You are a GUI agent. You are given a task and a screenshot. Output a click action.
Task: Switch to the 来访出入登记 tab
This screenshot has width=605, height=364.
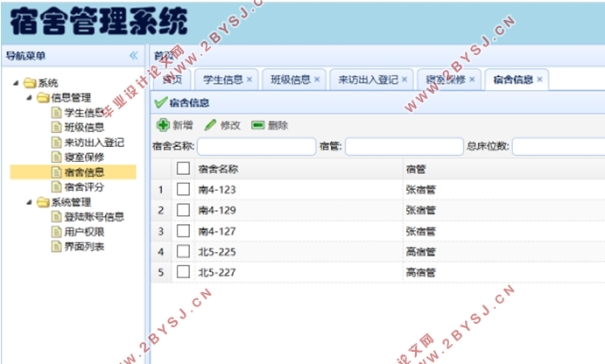coord(371,80)
